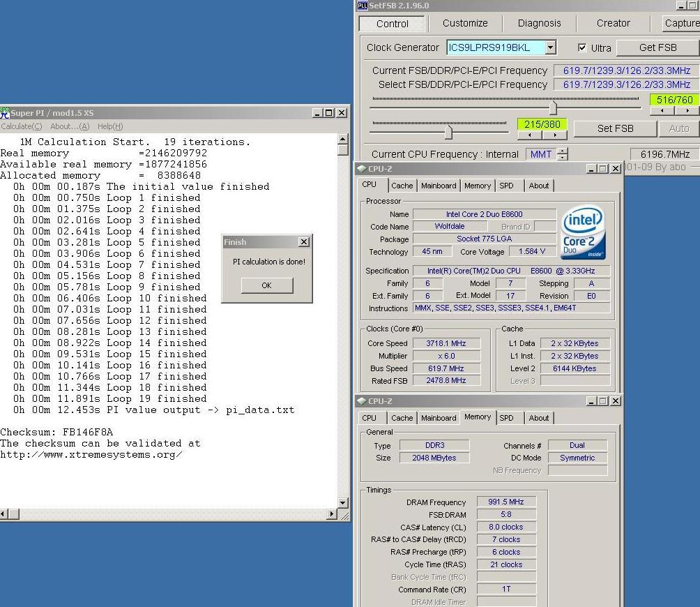Click the left arrow of Super PI's horizontal scrollbar
The image size is (700, 607).
3,514
